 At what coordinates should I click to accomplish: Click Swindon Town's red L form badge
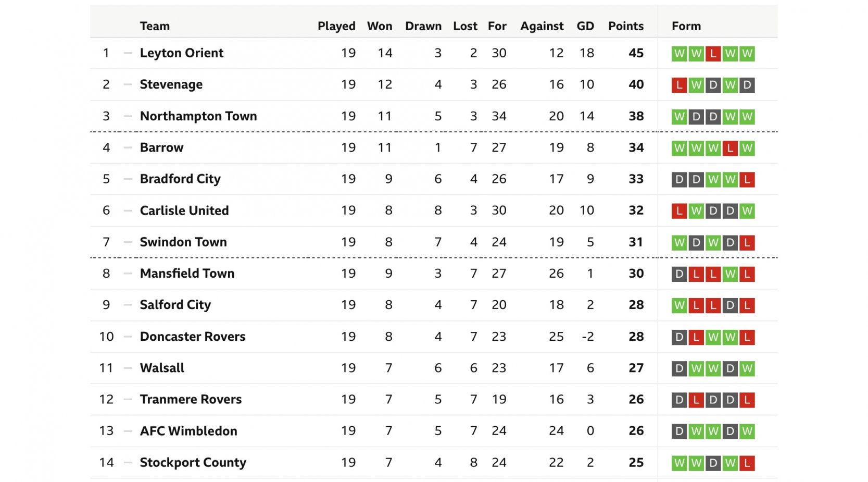[747, 242]
